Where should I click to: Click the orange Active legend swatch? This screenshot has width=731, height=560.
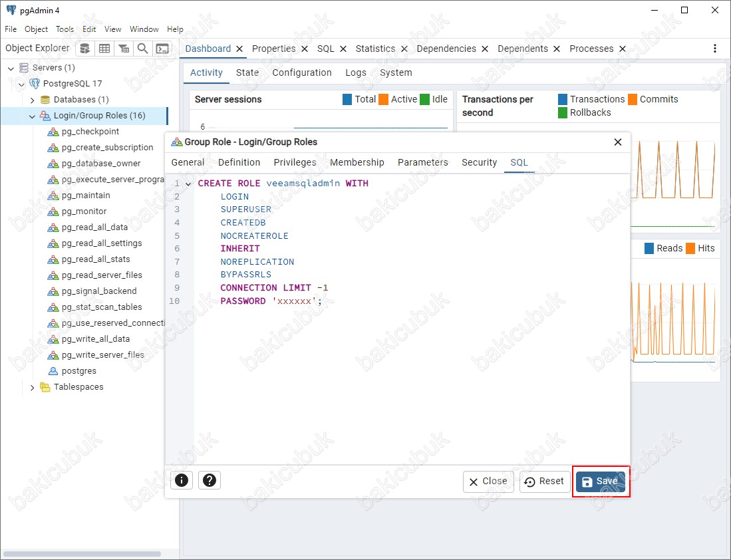coord(384,99)
